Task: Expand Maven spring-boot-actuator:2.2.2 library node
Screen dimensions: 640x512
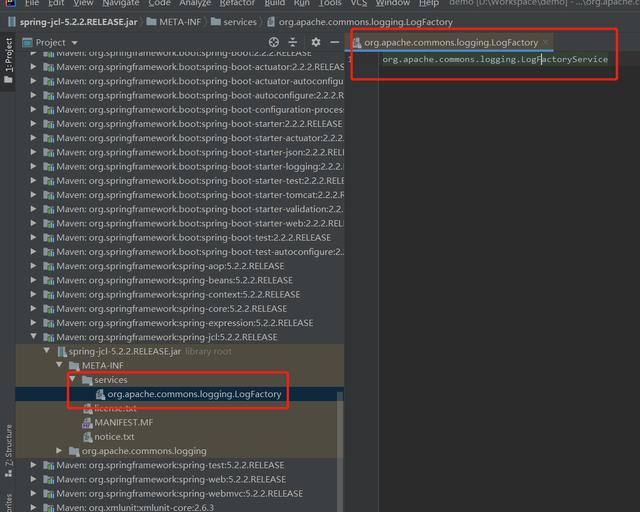Action: [33, 67]
